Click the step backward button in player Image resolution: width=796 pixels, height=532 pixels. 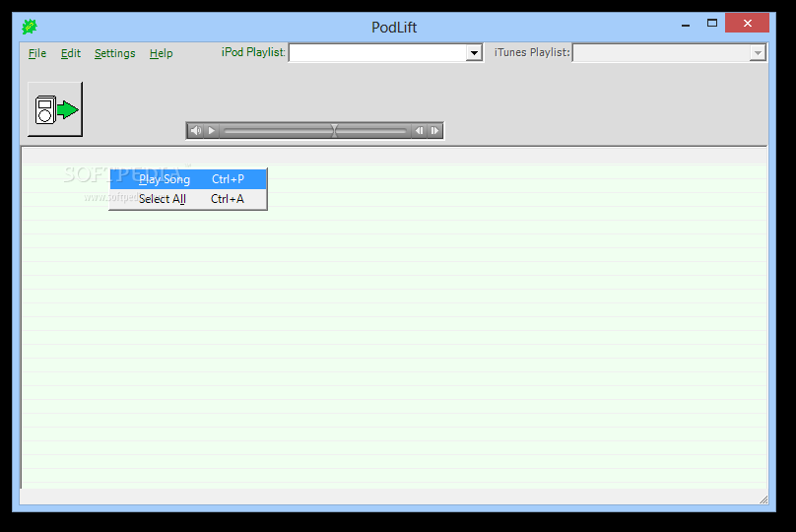(x=419, y=131)
